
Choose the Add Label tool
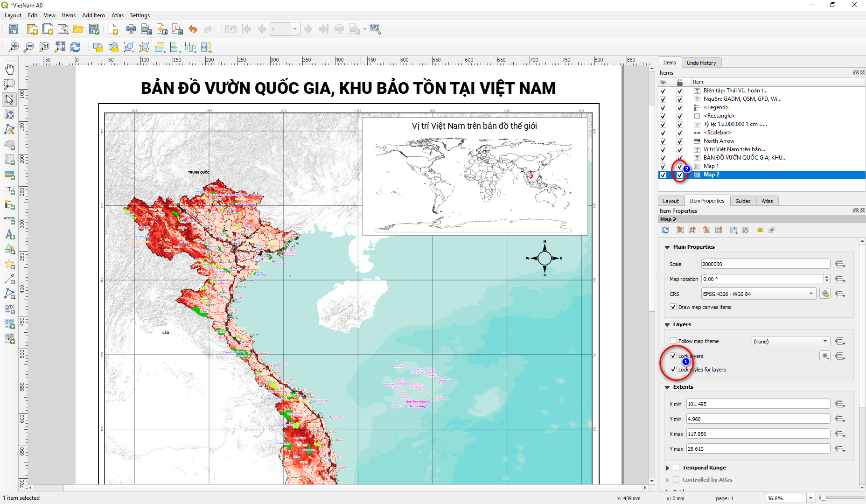click(9, 190)
